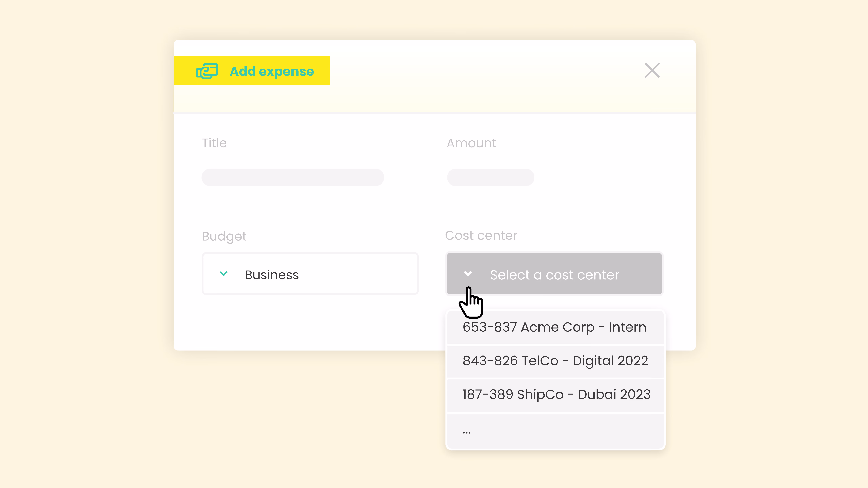Click the Cost center label

pos(481,235)
